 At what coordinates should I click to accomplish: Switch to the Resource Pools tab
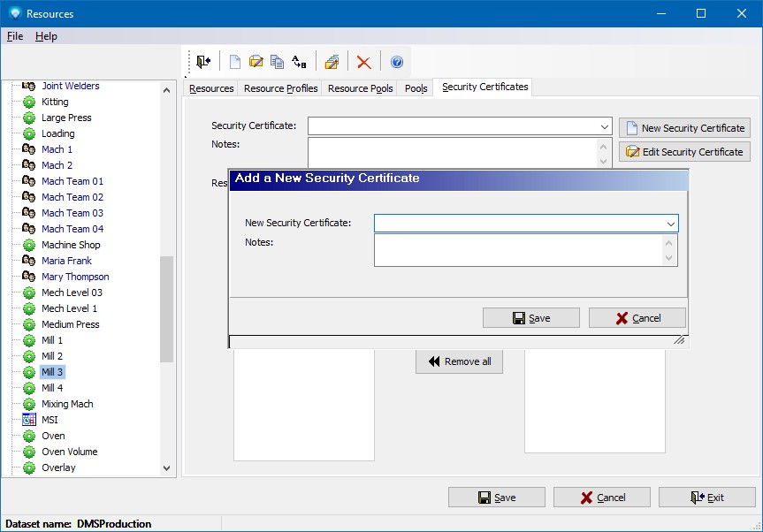pyautogui.click(x=360, y=88)
